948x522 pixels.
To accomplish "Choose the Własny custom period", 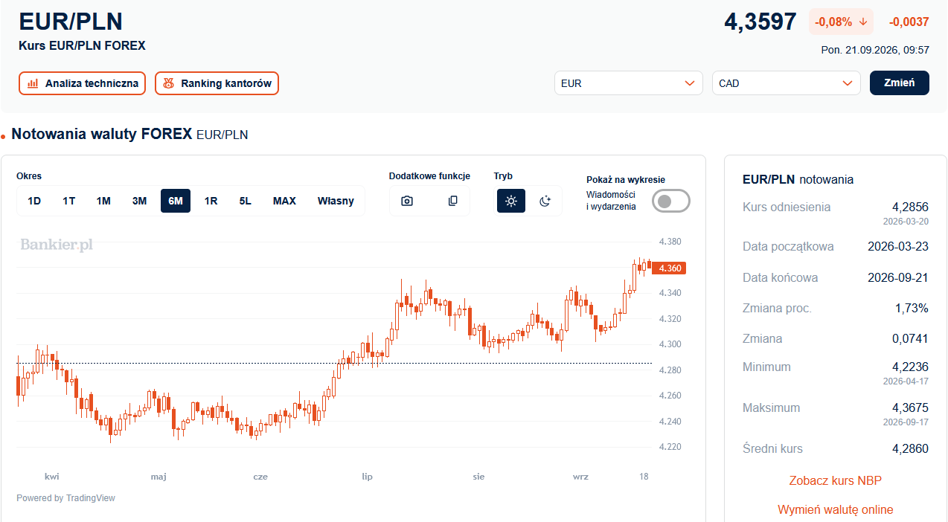I will click(x=336, y=201).
